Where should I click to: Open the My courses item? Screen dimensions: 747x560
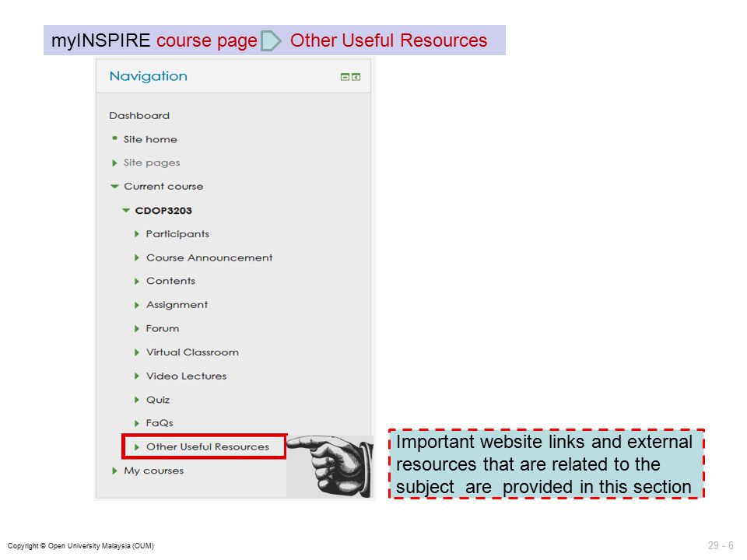[x=153, y=471]
